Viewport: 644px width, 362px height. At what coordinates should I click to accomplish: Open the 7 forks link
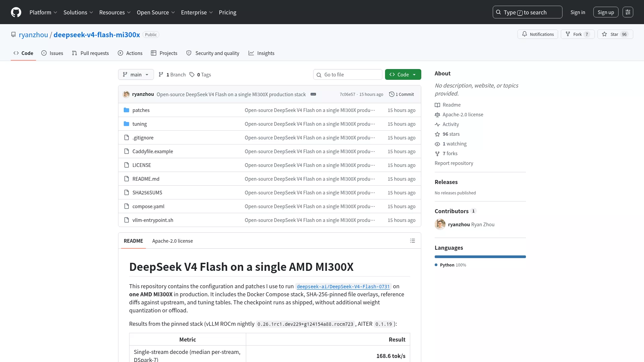(450, 154)
